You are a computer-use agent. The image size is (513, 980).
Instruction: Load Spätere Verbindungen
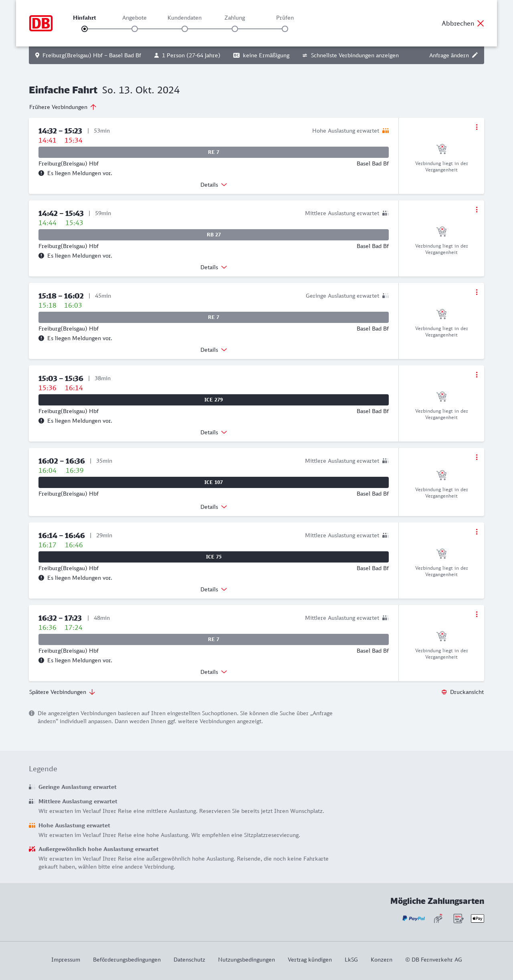pos(62,692)
